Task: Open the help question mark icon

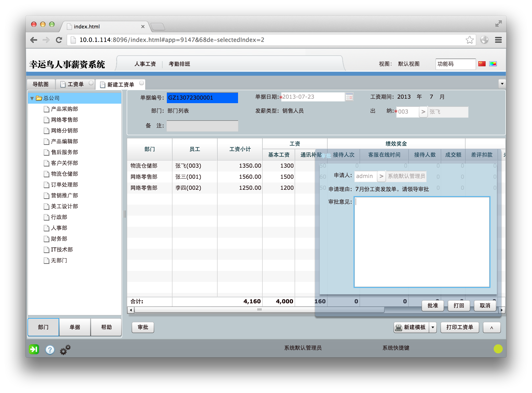Action: (50, 350)
